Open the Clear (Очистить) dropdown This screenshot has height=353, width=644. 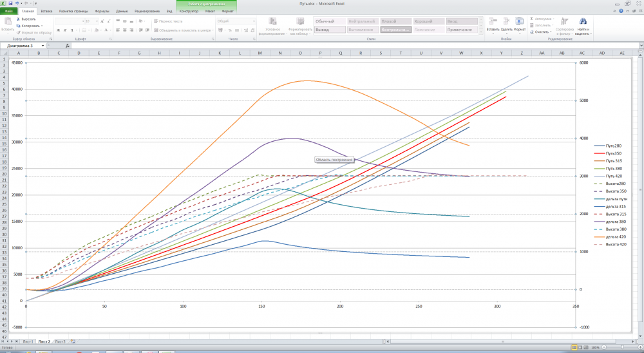click(541, 32)
